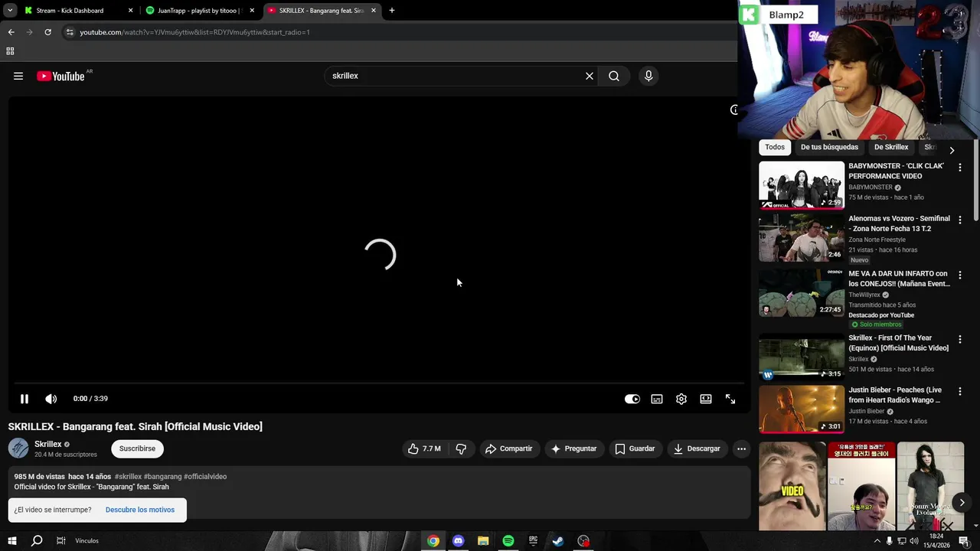Viewport: 980px width, 551px height.
Task: Dislike the Bangarang video
Action: tap(461, 448)
